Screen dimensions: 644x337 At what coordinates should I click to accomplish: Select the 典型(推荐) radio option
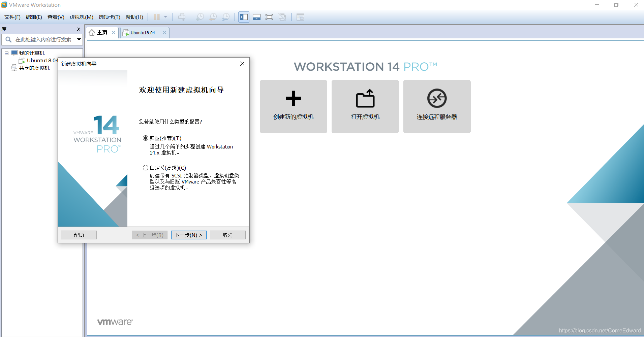146,138
